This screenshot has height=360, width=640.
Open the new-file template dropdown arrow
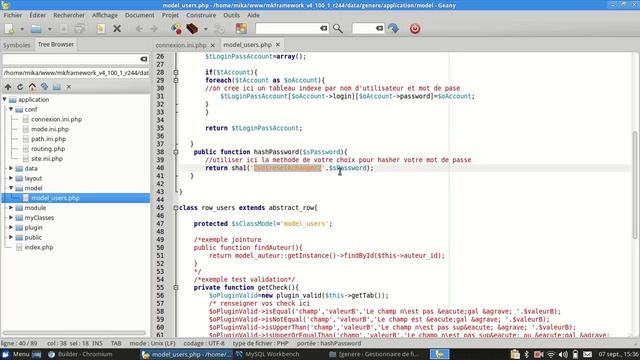click(22, 29)
